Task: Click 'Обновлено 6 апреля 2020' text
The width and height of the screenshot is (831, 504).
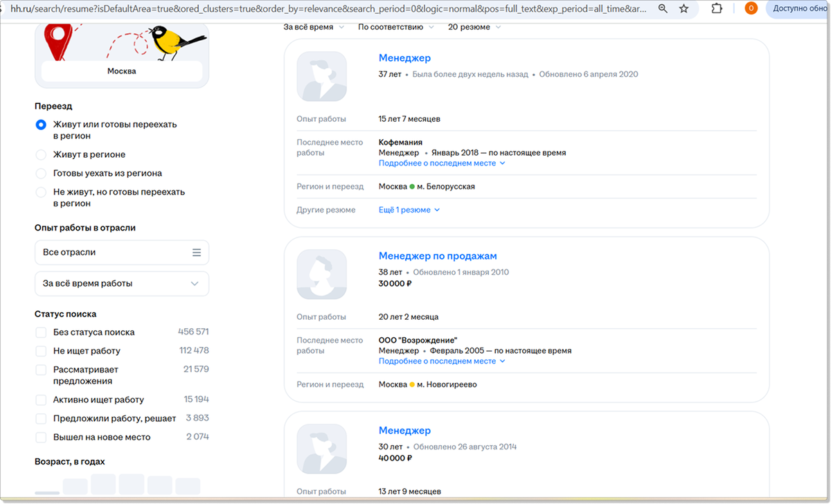Action: point(589,74)
